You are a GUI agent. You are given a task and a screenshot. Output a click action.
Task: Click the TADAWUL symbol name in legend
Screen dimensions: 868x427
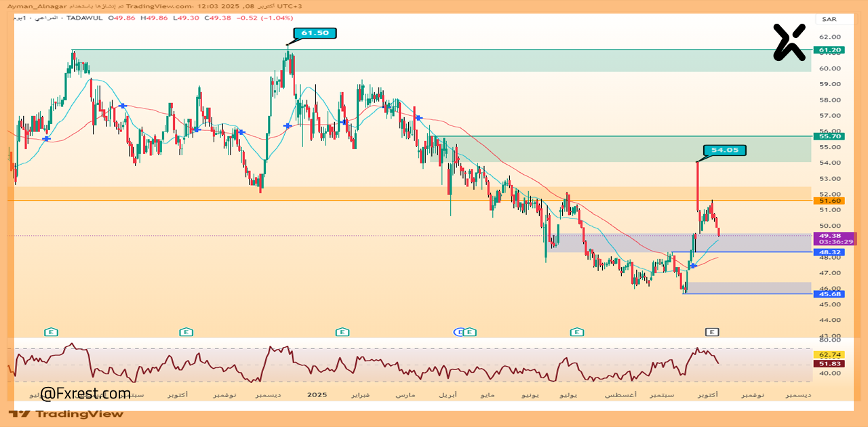click(x=85, y=17)
